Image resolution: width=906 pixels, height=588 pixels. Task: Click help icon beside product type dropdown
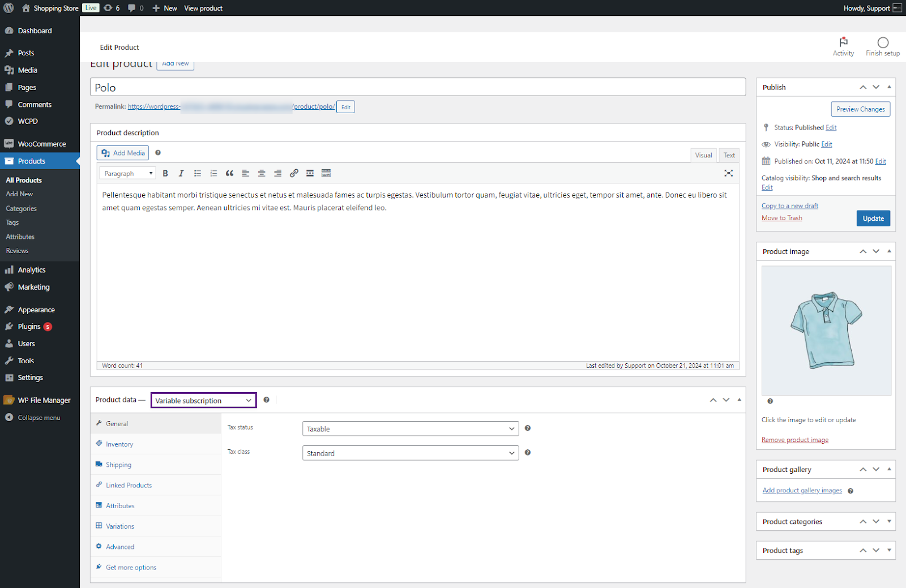coord(266,400)
